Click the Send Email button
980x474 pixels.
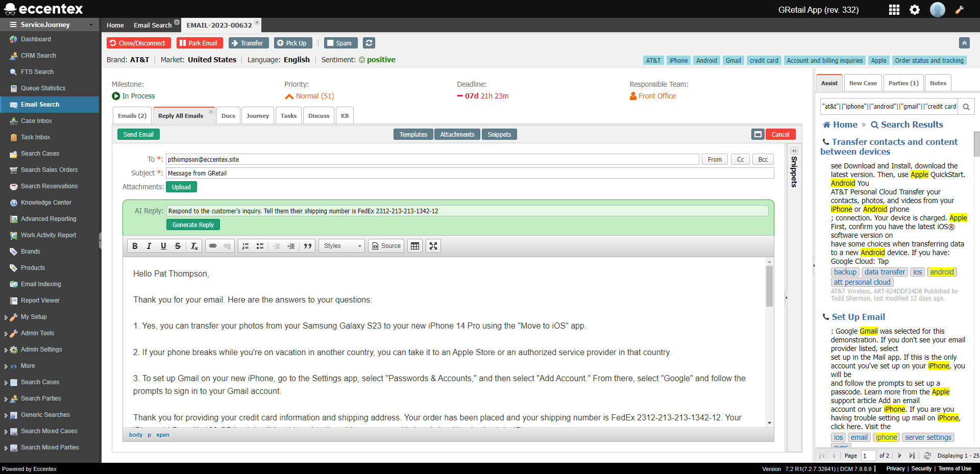[x=138, y=134]
